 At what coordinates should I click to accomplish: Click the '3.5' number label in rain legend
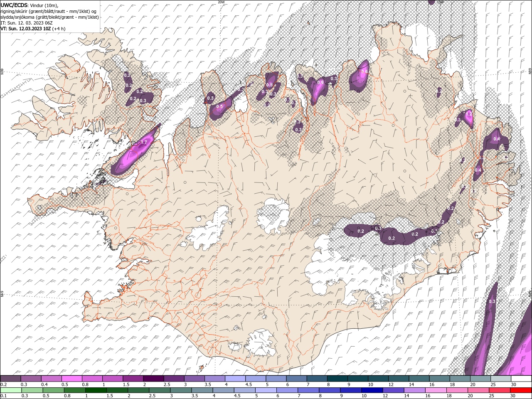tap(195, 396)
